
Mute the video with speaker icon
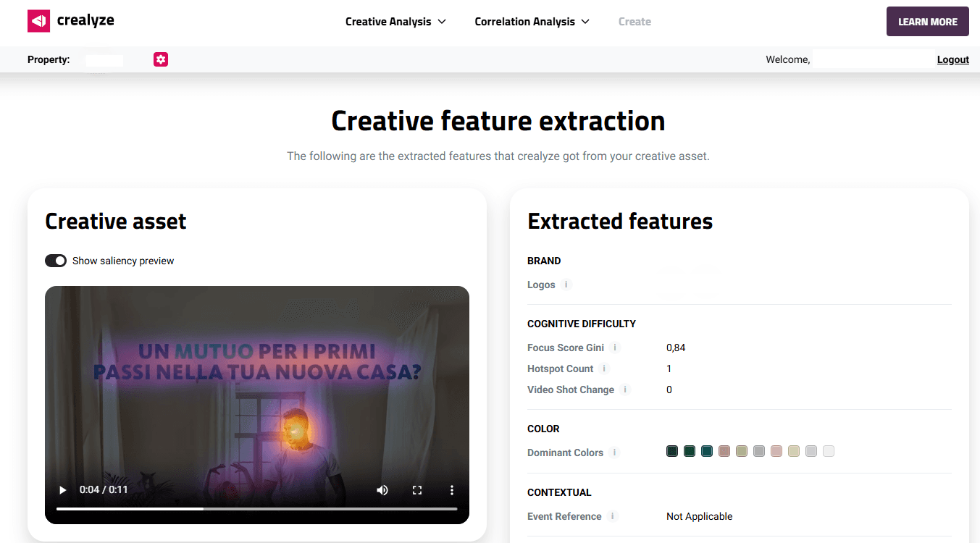click(x=382, y=490)
